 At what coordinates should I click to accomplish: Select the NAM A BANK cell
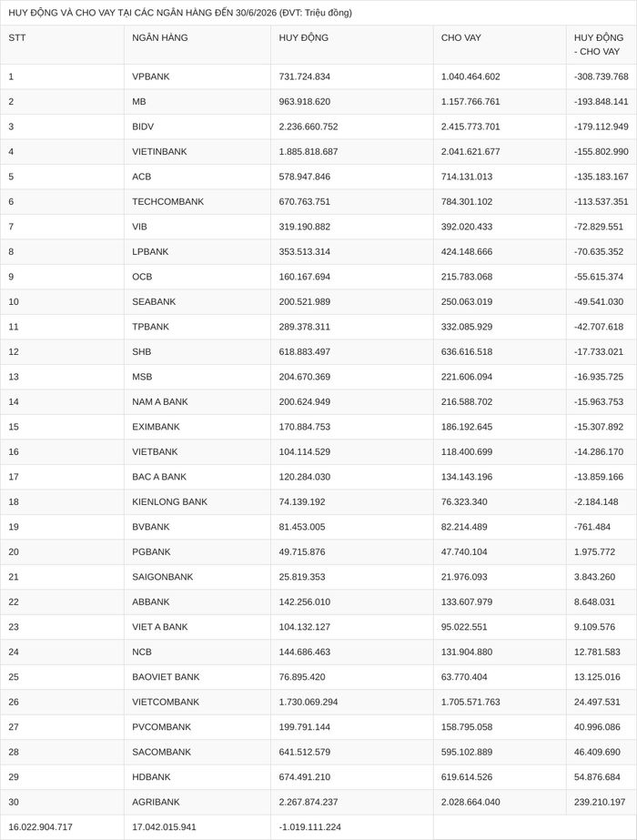tap(159, 401)
